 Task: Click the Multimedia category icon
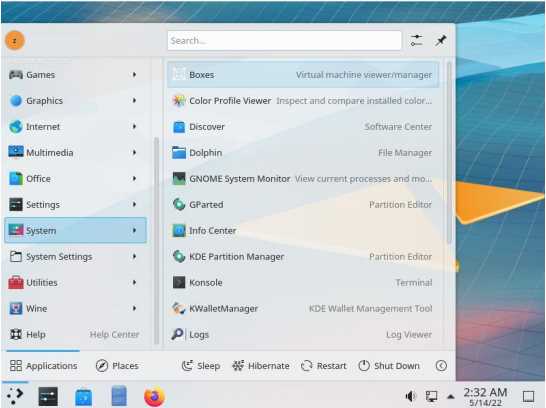click(16, 152)
